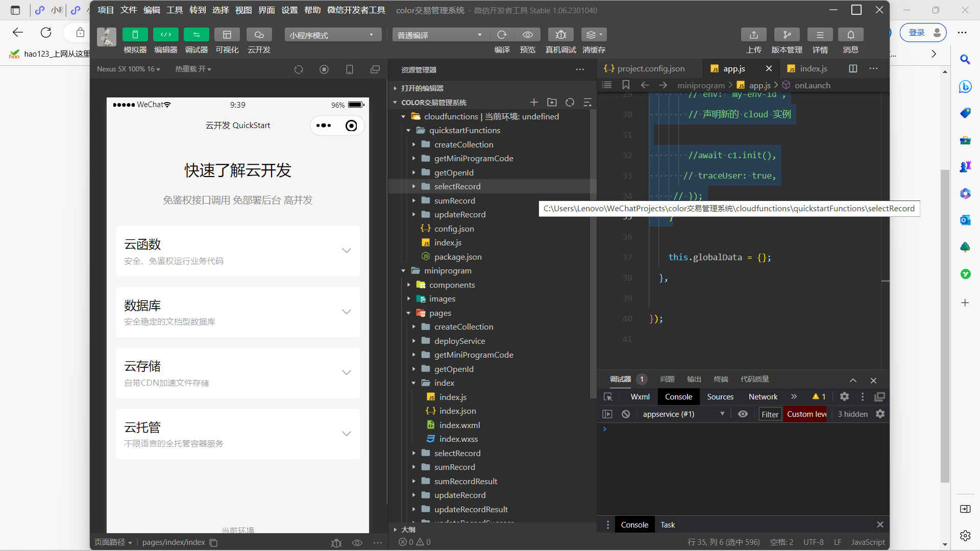The width and height of the screenshot is (980, 551).
Task: Click the console Filter input field
Action: pos(770,414)
